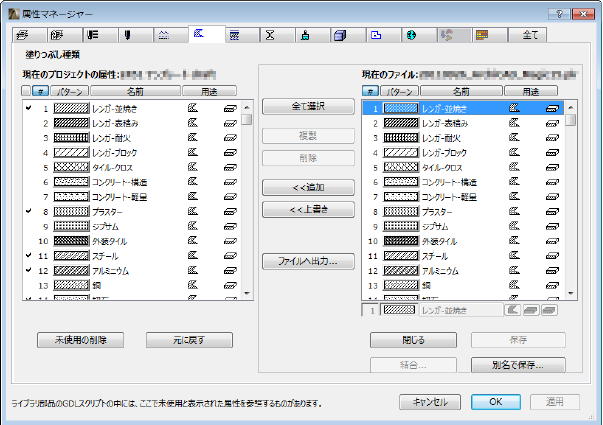Click the help question mark button

[x=559, y=14]
